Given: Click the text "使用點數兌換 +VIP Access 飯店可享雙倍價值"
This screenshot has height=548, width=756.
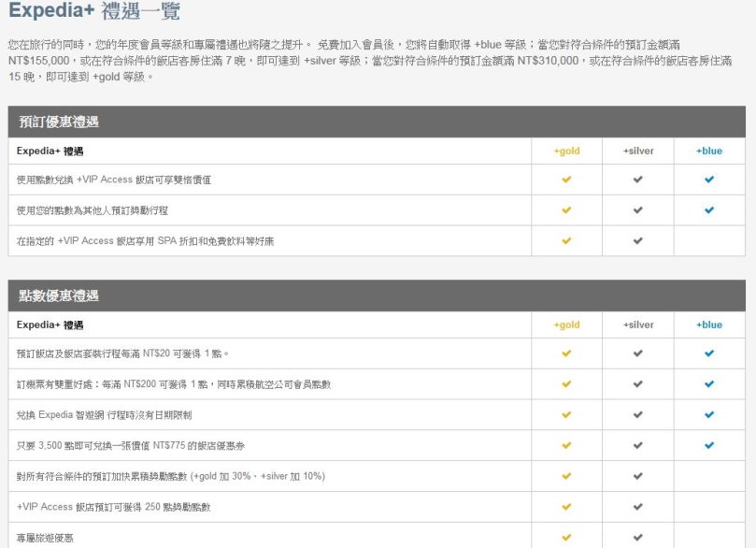Looking at the screenshot, I should pyautogui.click(x=114, y=180).
